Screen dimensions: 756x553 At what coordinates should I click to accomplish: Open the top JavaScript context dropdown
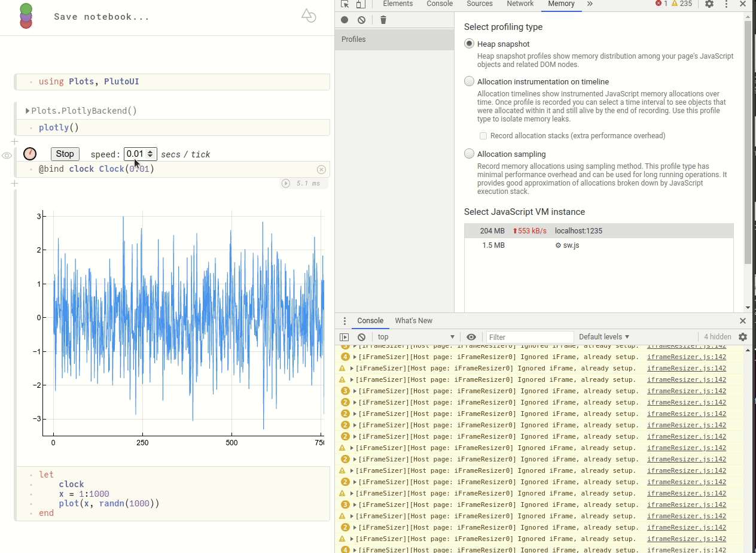(416, 337)
